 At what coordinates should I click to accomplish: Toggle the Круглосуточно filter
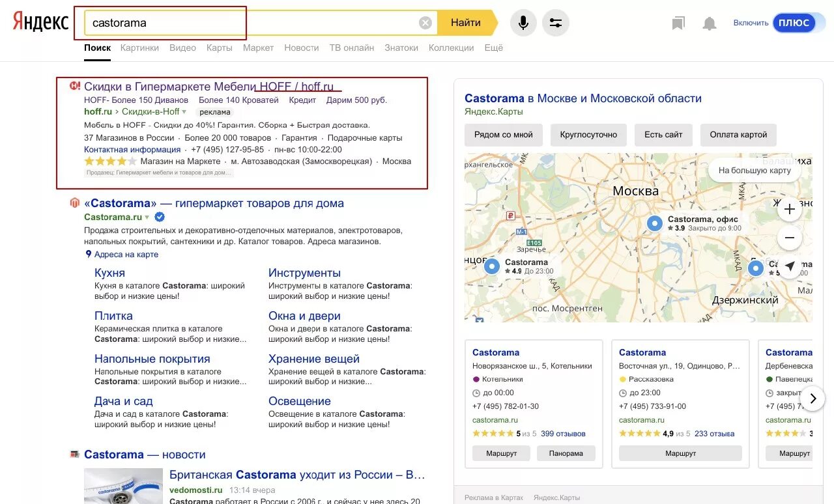point(588,135)
